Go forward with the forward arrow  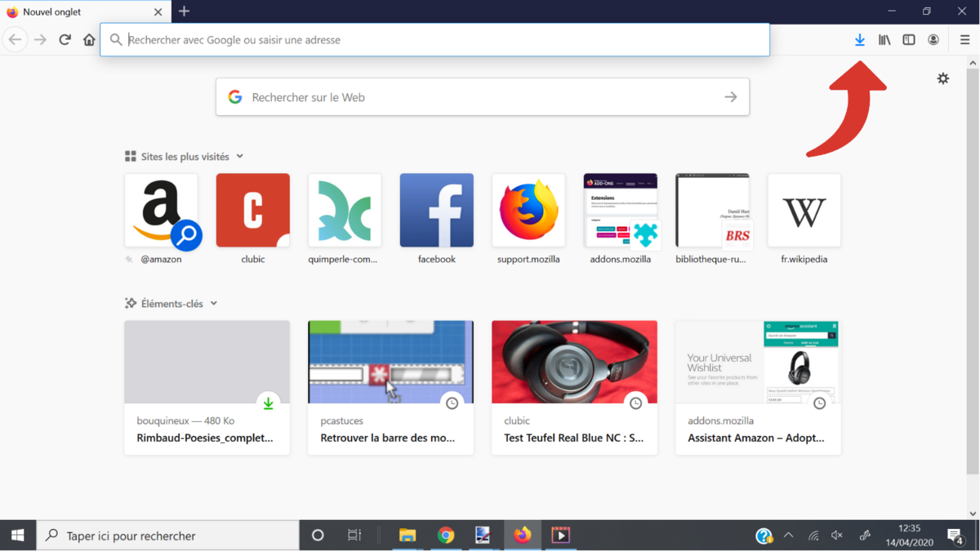tap(40, 40)
